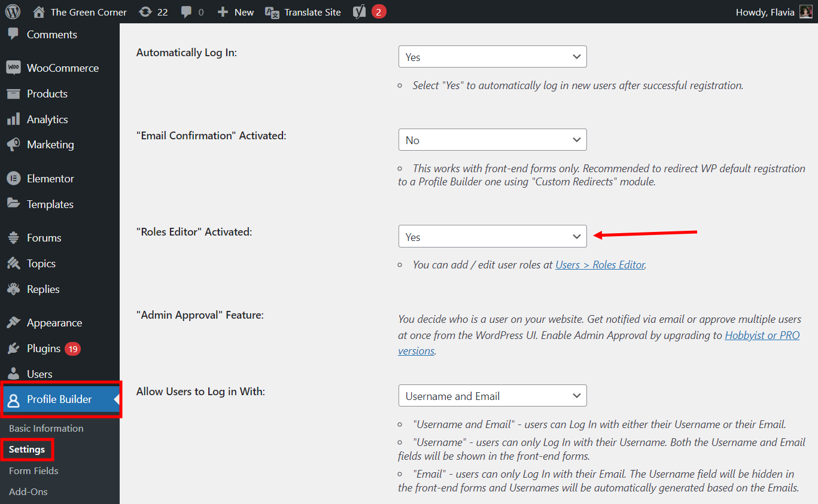Click the Forums sidebar icon
This screenshot has width=818, height=504.
13,237
